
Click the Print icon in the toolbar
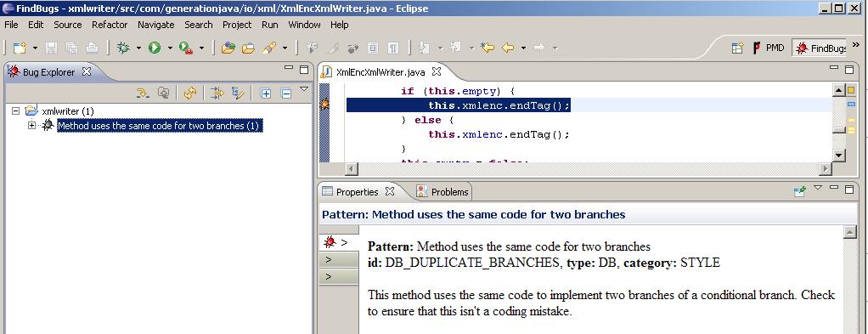[92, 48]
